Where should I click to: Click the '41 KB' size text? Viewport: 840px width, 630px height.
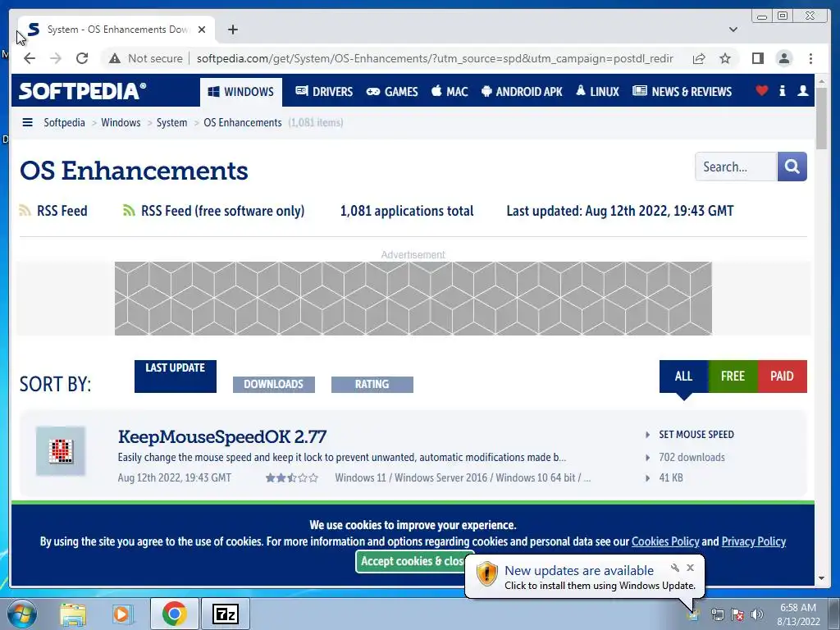(x=671, y=477)
